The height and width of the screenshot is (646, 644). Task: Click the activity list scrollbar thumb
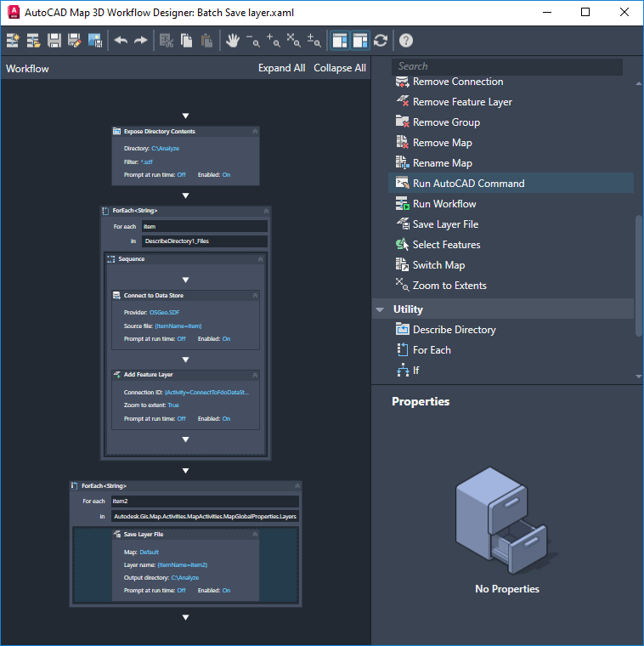[639, 275]
